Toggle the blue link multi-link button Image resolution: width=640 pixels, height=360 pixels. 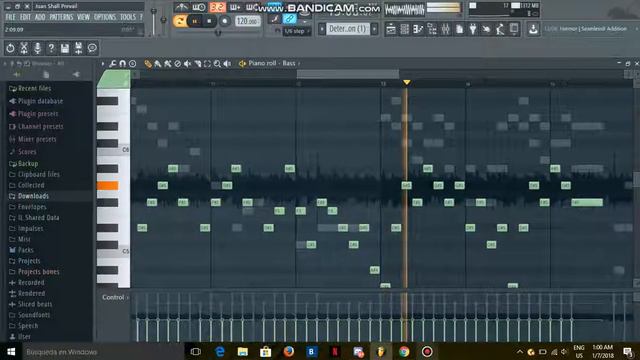289,18
